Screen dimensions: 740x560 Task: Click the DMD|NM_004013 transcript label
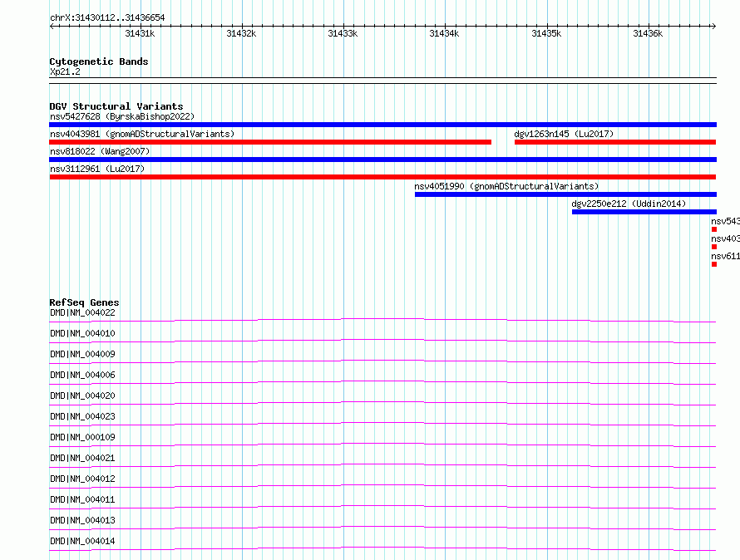click(82, 520)
